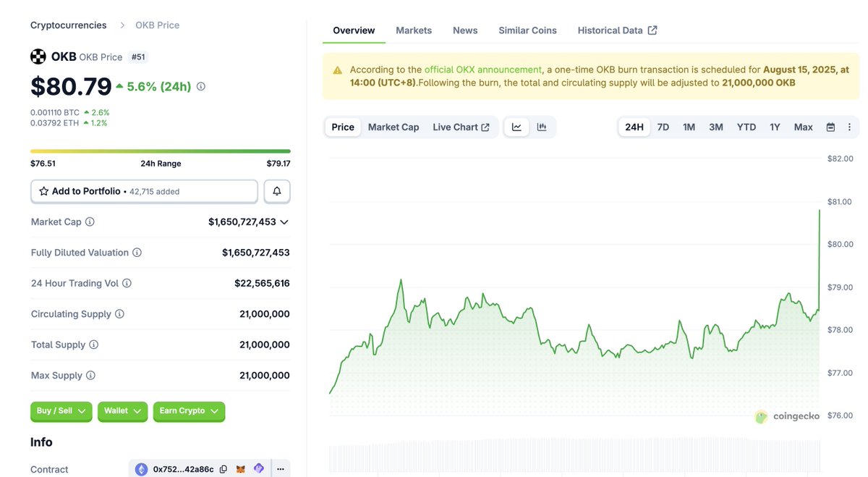
Task: Switch to candlestick chart view icon
Action: click(542, 127)
